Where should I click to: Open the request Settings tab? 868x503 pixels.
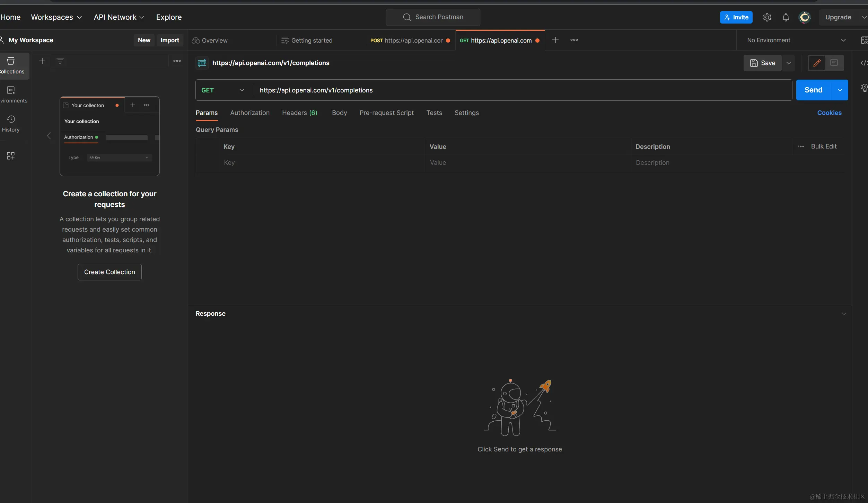466,113
